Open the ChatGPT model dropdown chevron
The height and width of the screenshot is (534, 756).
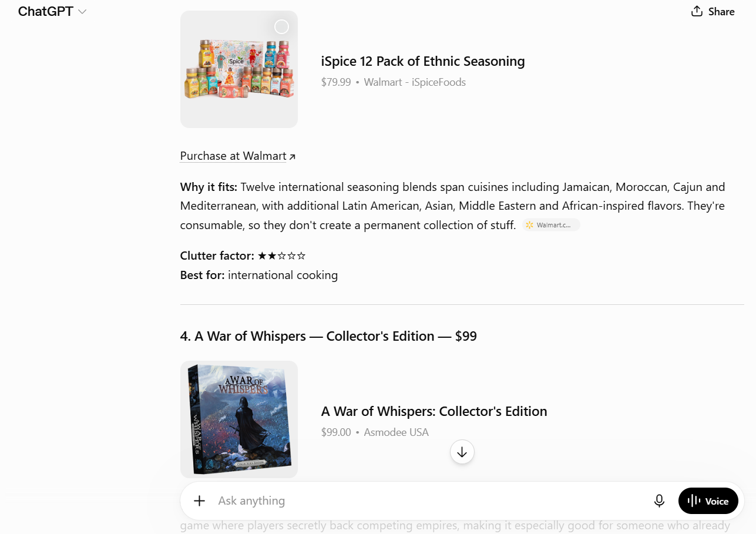click(x=82, y=12)
